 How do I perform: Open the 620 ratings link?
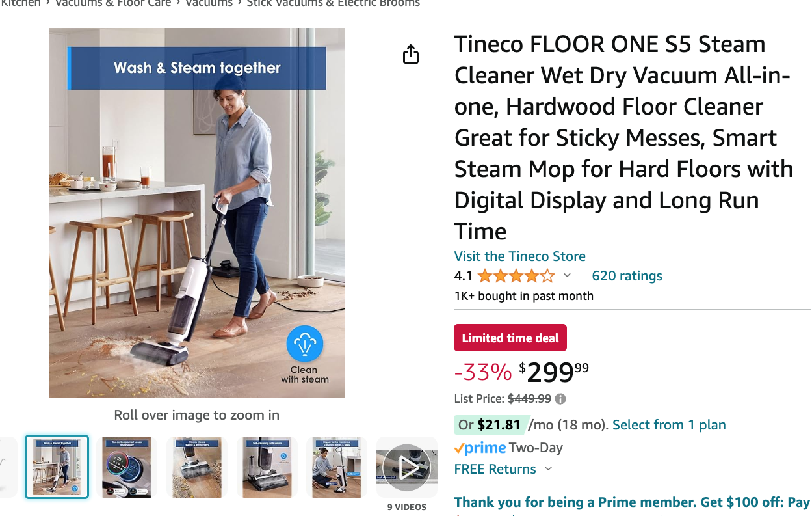[627, 276]
